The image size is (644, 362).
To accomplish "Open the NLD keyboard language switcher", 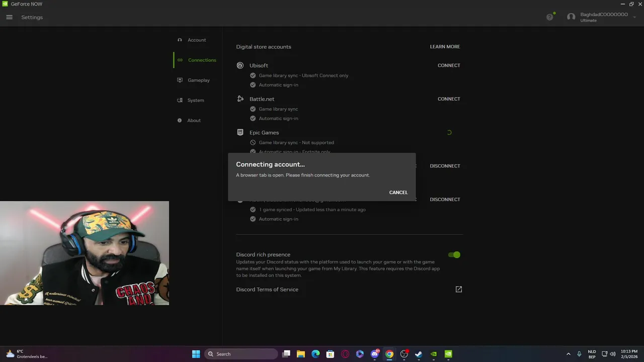I will click(592, 354).
